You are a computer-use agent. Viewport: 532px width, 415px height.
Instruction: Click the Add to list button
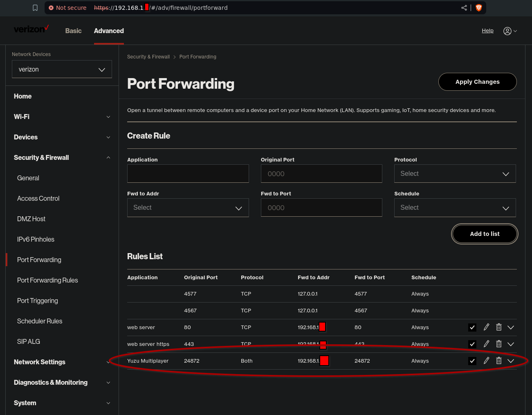point(485,234)
